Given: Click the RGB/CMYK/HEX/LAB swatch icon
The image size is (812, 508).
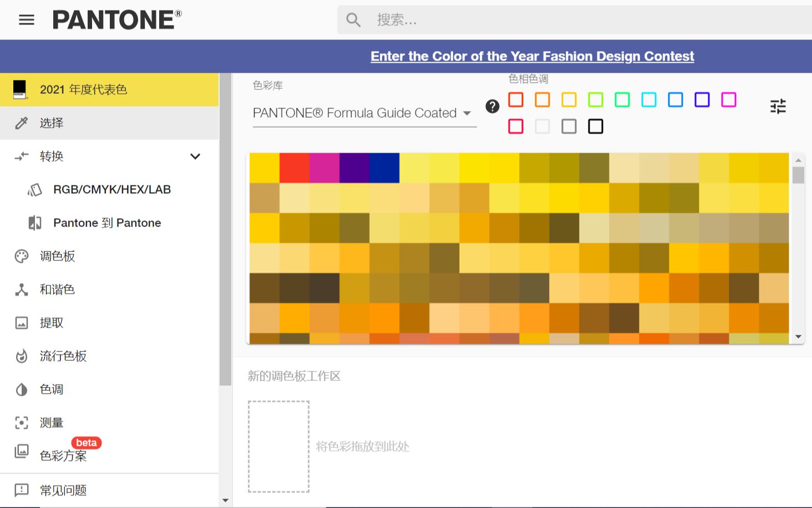Looking at the screenshot, I should point(34,190).
